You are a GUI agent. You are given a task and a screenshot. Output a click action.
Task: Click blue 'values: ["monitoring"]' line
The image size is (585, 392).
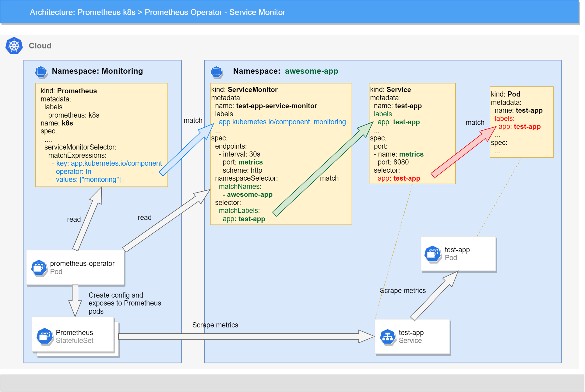tap(88, 179)
